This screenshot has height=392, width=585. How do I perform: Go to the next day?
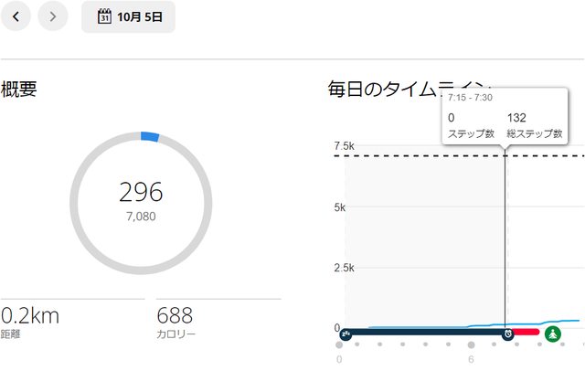coord(53,16)
